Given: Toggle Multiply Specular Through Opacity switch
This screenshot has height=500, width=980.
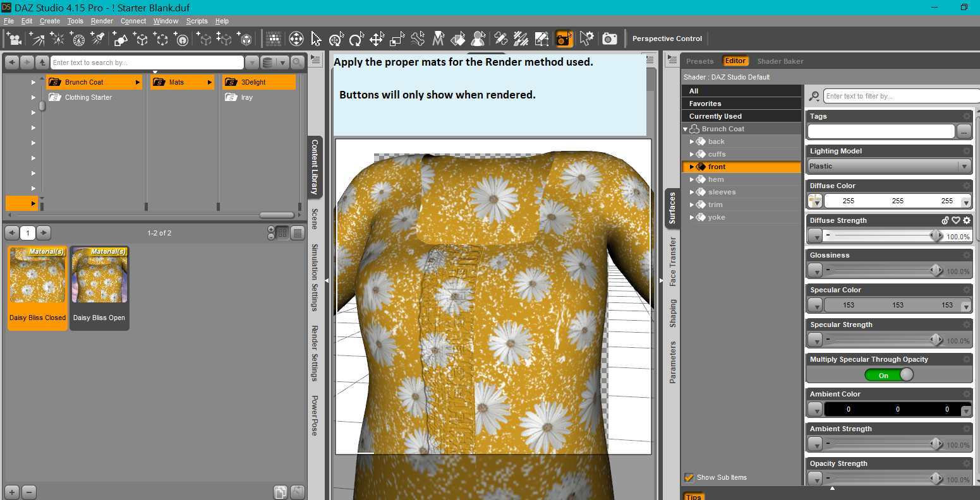Looking at the screenshot, I should [x=889, y=375].
